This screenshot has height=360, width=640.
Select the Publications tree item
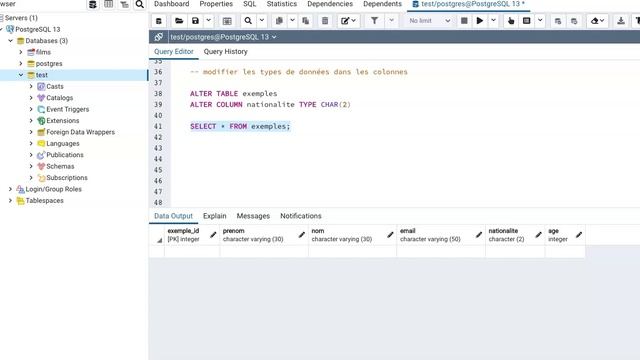(x=65, y=155)
